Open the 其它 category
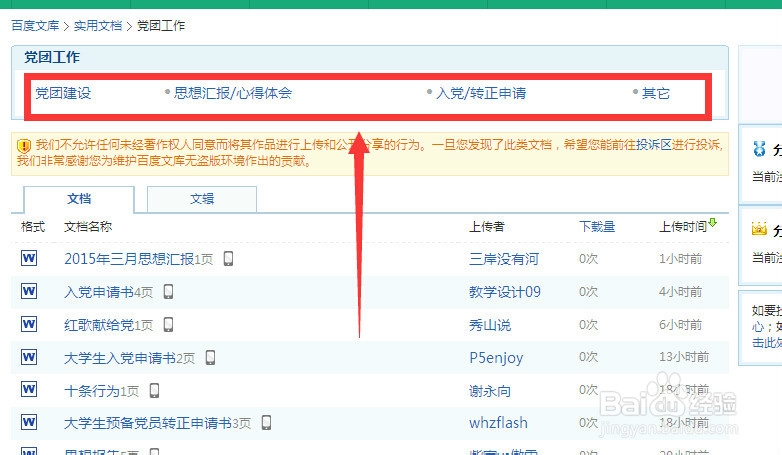Viewport: 782px width, 455px height. click(x=655, y=93)
